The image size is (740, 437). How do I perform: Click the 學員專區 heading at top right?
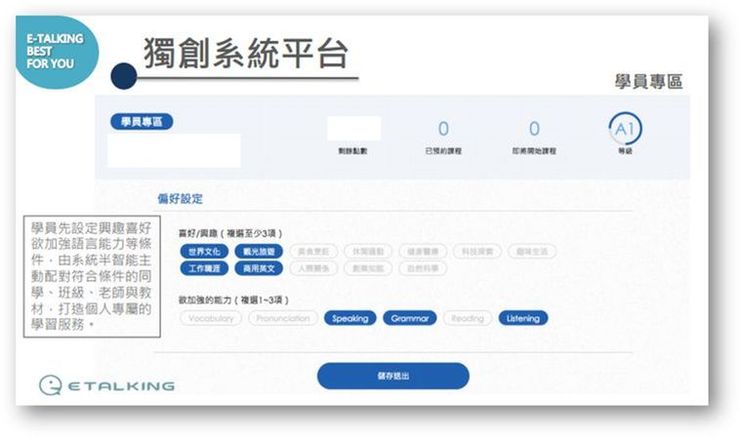pos(648,81)
